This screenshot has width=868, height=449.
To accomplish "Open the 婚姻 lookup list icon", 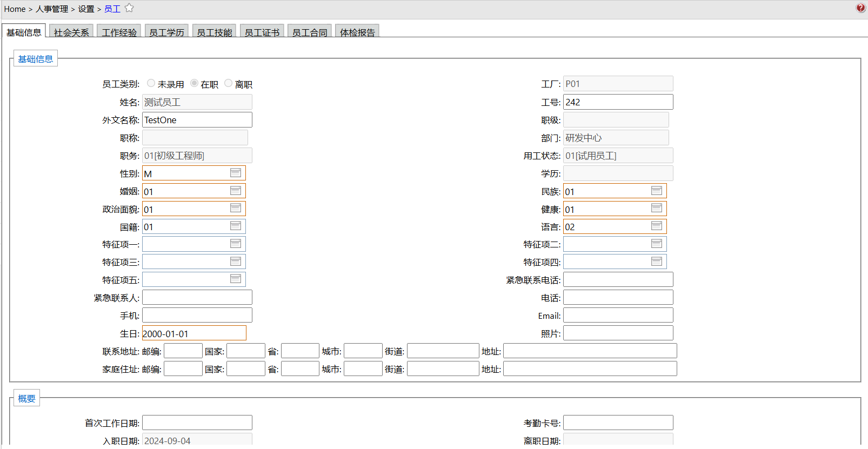I will coord(236,191).
